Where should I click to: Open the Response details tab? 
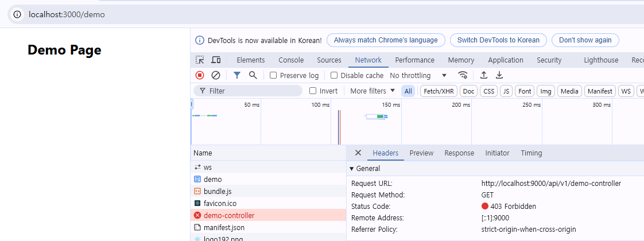tap(459, 153)
